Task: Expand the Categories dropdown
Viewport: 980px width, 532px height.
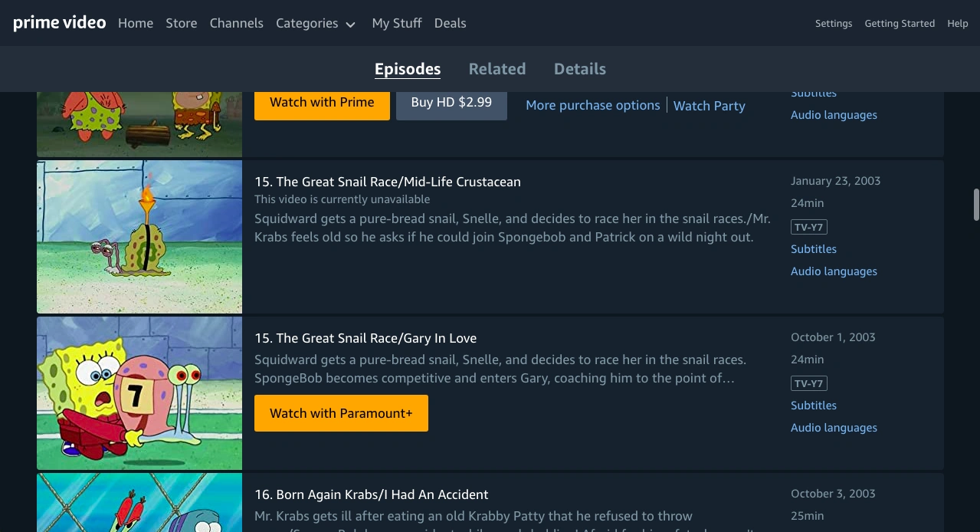Action: [x=316, y=24]
